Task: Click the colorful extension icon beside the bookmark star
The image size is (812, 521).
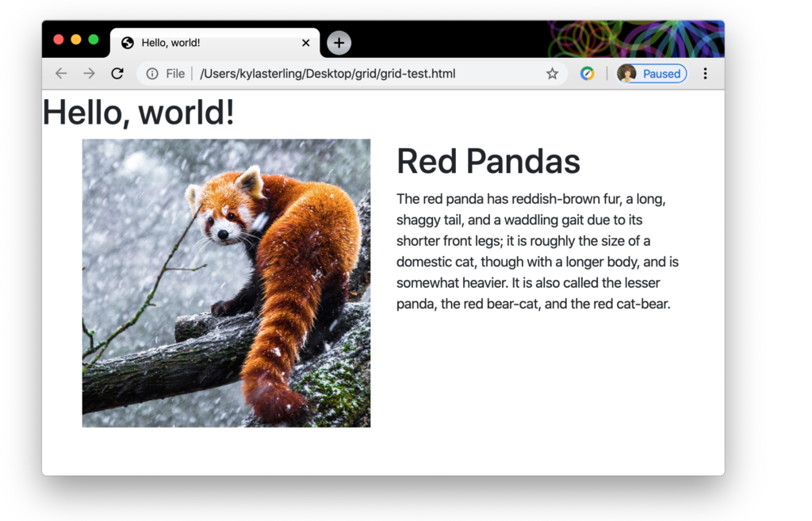Action: tap(587, 73)
